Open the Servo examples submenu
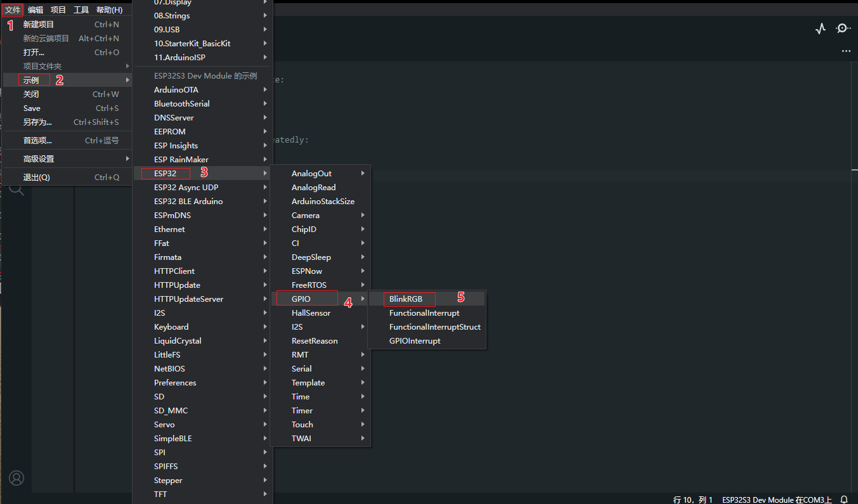The image size is (858, 504). (202, 425)
